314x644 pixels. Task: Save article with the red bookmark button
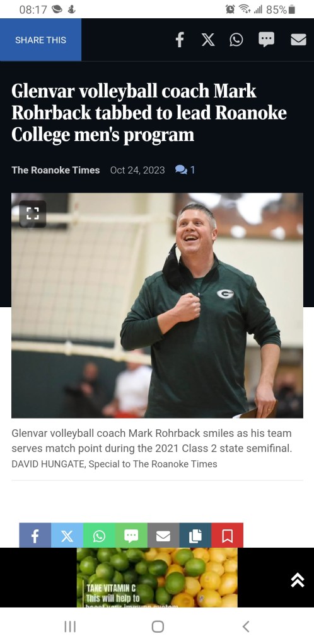tap(228, 536)
